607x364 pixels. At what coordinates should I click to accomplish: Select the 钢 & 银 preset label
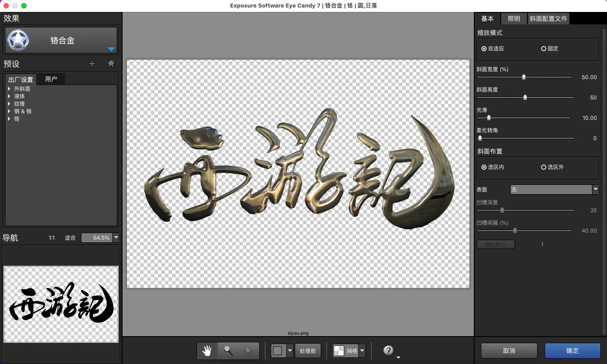click(23, 111)
